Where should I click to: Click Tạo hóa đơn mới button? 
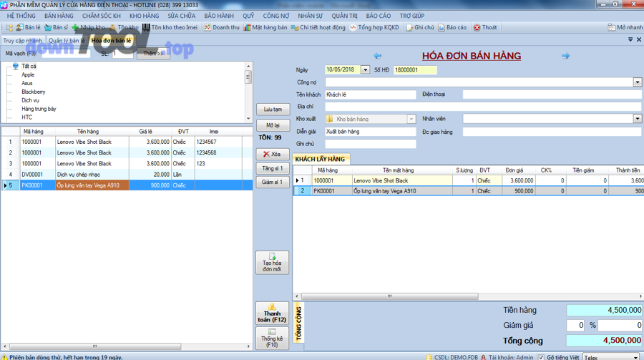click(x=272, y=263)
